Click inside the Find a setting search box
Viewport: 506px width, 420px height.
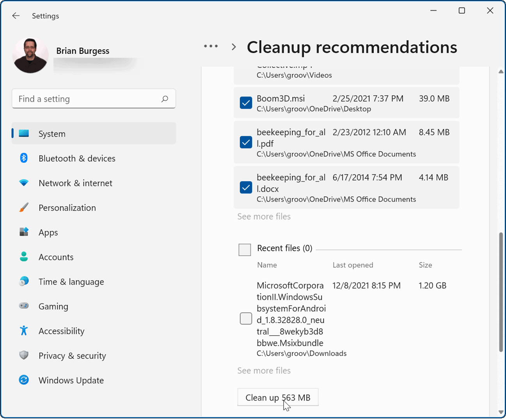tap(94, 99)
